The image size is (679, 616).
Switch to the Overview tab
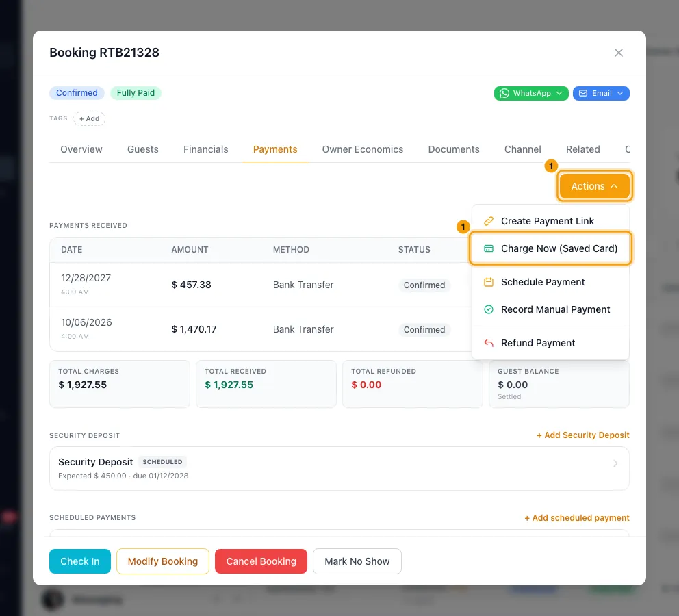pyautogui.click(x=81, y=149)
